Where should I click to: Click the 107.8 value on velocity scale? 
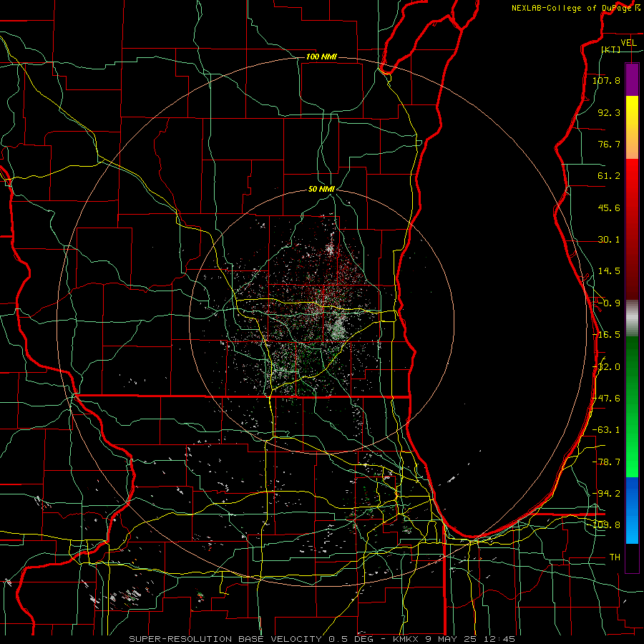pyautogui.click(x=606, y=80)
